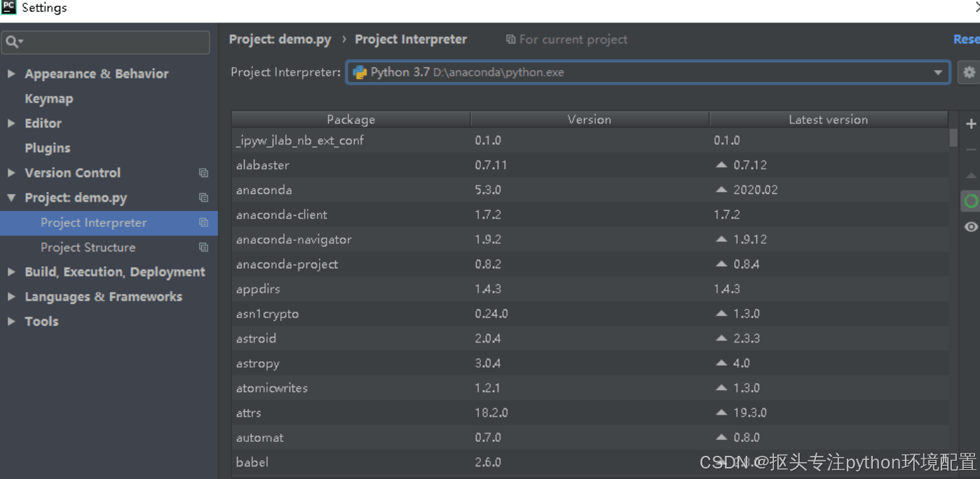Screen dimensions: 980x479
Task: Select the anaconda-navigator package name
Action: (x=294, y=239)
